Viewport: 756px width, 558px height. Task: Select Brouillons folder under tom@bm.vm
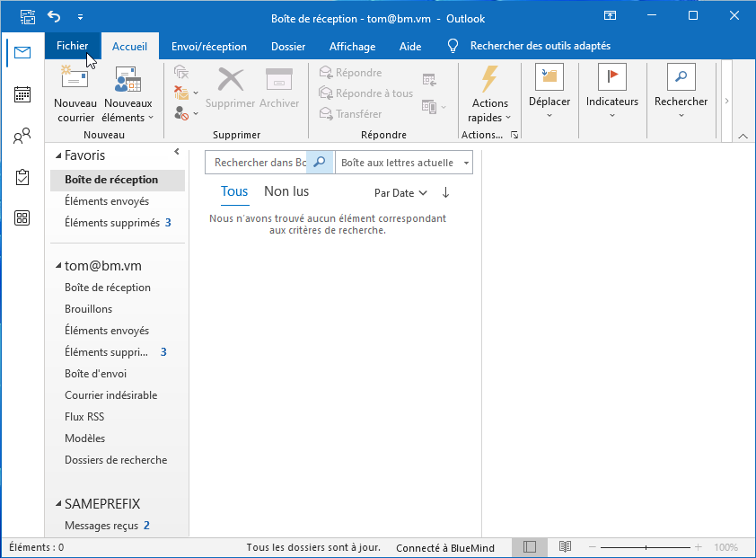88,309
